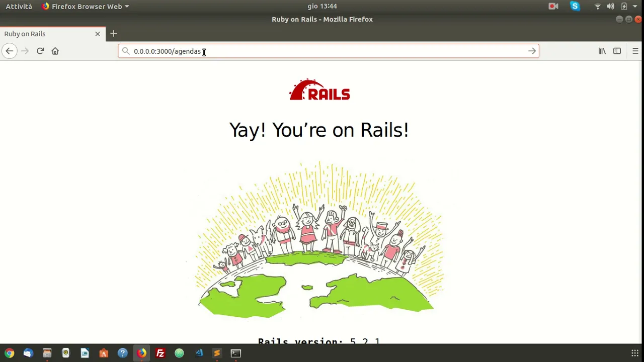This screenshot has width=644, height=362.
Task: Open the Files manager in the dock
Action: tap(47, 353)
